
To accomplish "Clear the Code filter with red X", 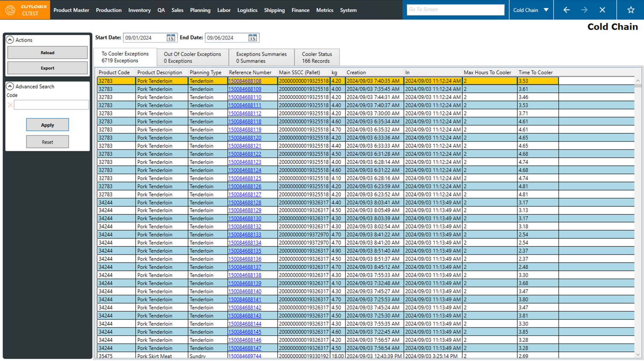I will coord(10,105).
